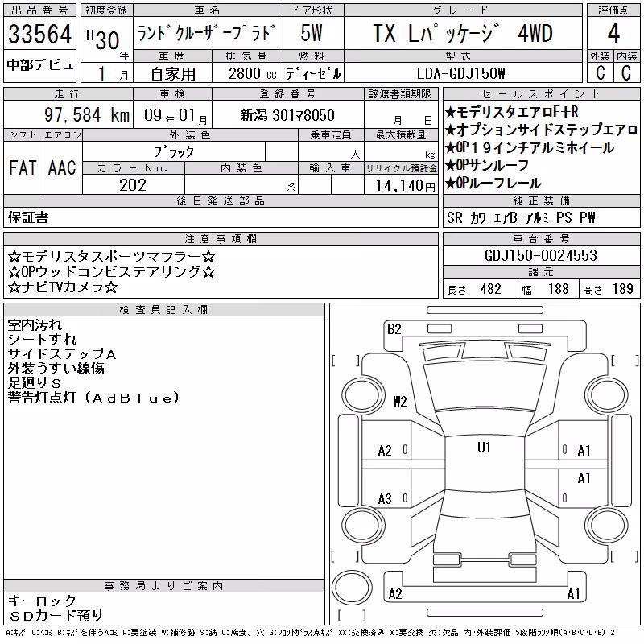Image resolution: width=644 pixels, height=644 pixels.
Task: Select grade TX Lパッケージ 4WD
Action: click(x=462, y=33)
